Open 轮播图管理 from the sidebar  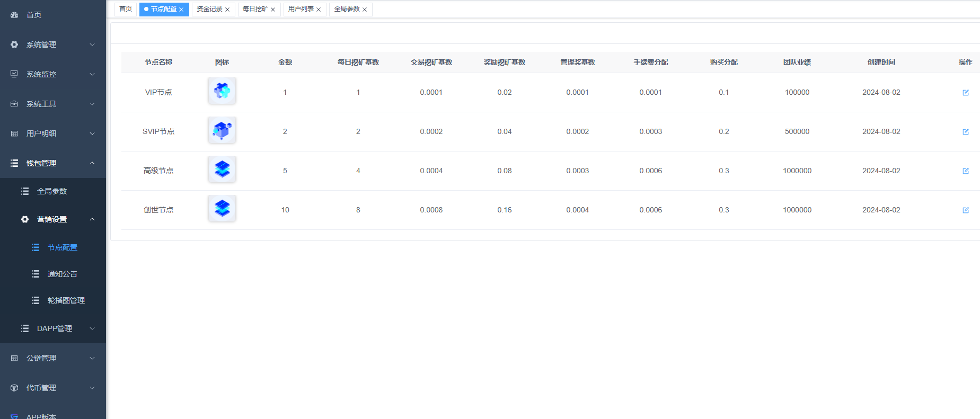(66, 300)
